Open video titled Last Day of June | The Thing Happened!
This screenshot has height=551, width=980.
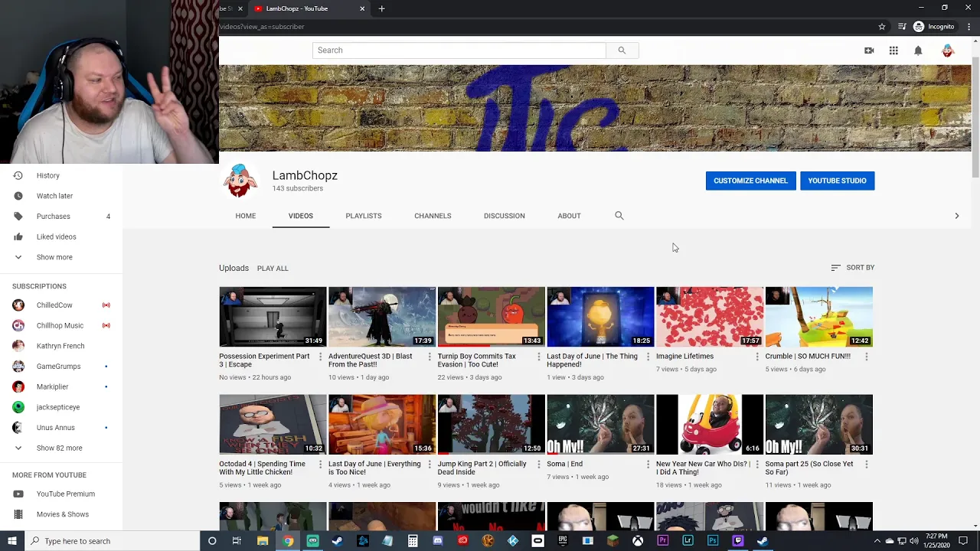tap(592, 360)
